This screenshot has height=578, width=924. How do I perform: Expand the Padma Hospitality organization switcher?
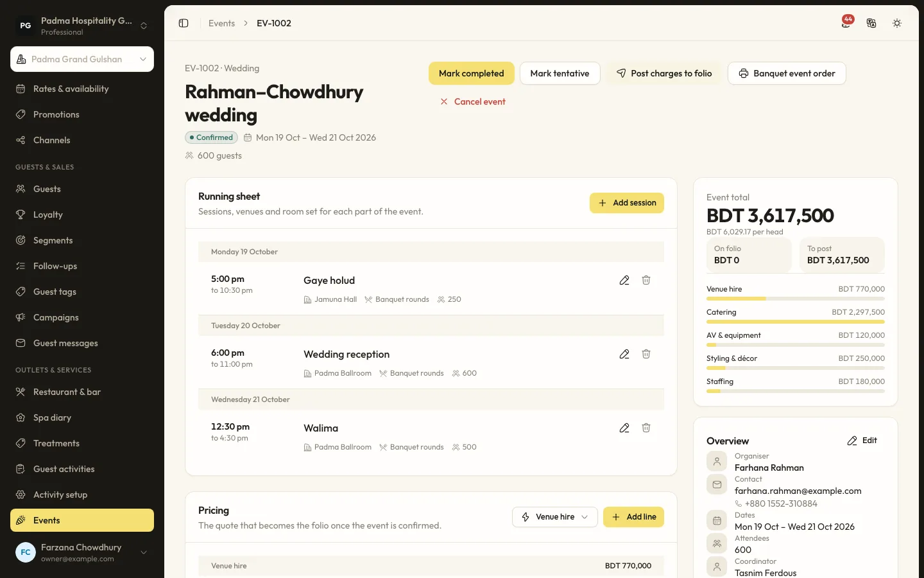[82, 26]
